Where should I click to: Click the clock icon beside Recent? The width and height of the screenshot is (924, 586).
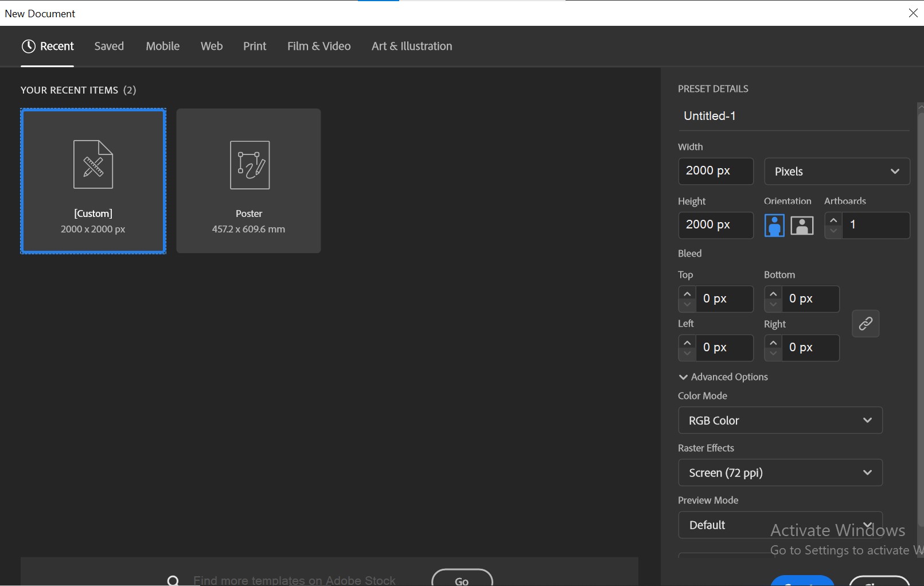pos(29,46)
